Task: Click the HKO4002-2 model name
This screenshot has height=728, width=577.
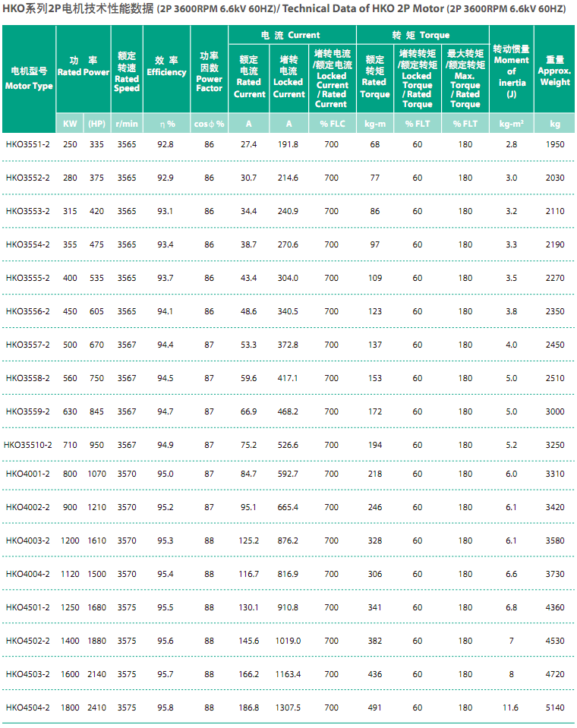Action: point(28,507)
